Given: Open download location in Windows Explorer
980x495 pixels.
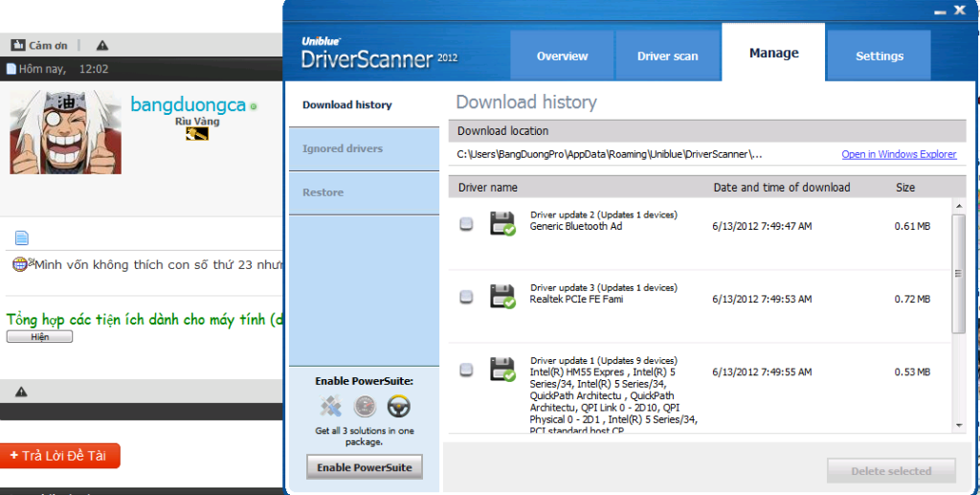Looking at the screenshot, I should pyautogui.click(x=899, y=154).
